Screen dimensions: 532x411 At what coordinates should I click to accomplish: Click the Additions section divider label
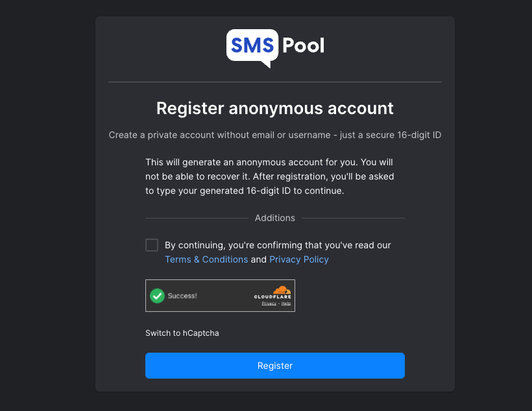pyautogui.click(x=275, y=218)
